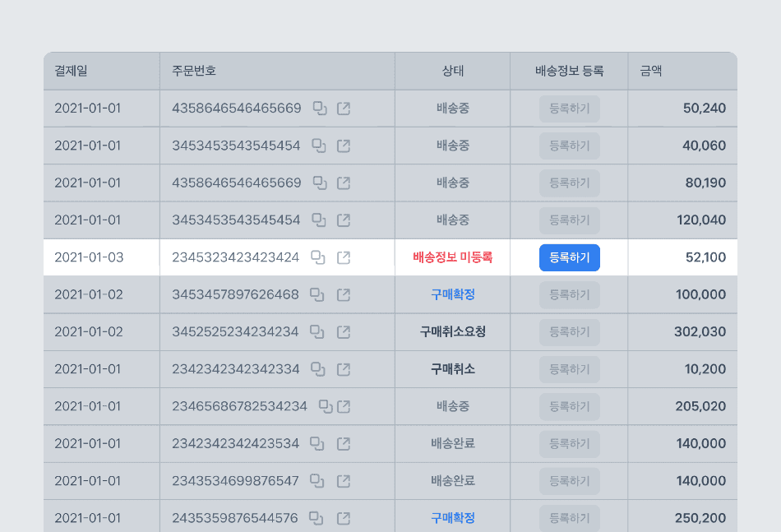This screenshot has height=532, width=781.
Task: Click the blue 등록하기 button for 52,100 order
Action: [x=570, y=257]
